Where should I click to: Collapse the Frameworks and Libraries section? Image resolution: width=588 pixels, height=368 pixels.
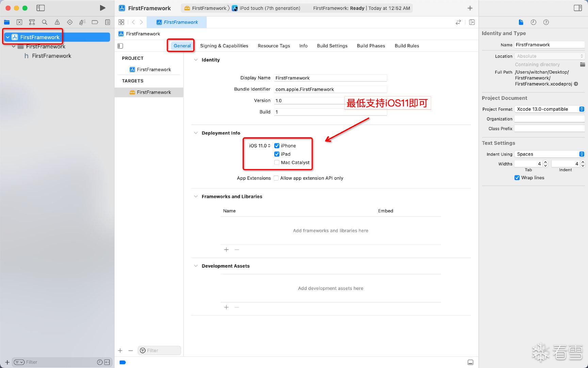196,196
